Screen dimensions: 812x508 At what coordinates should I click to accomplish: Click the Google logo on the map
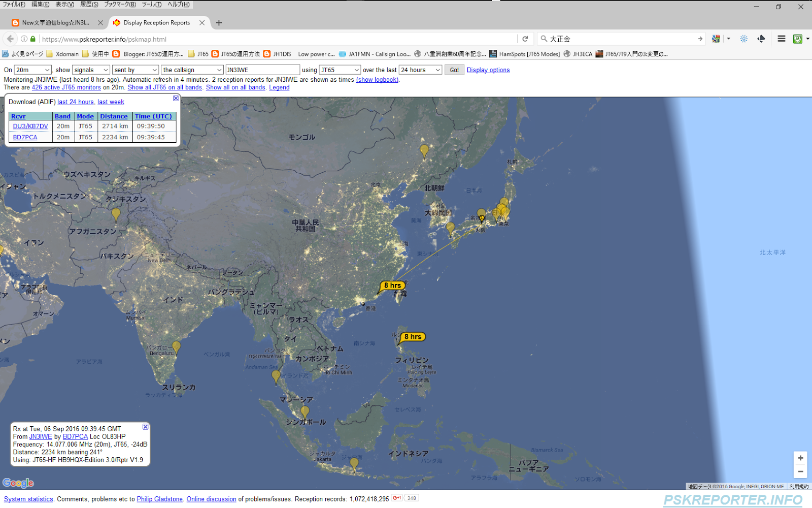(x=18, y=483)
